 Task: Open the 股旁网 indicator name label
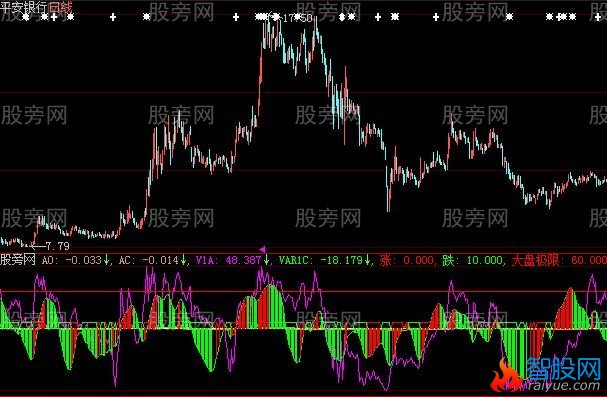coord(18,260)
